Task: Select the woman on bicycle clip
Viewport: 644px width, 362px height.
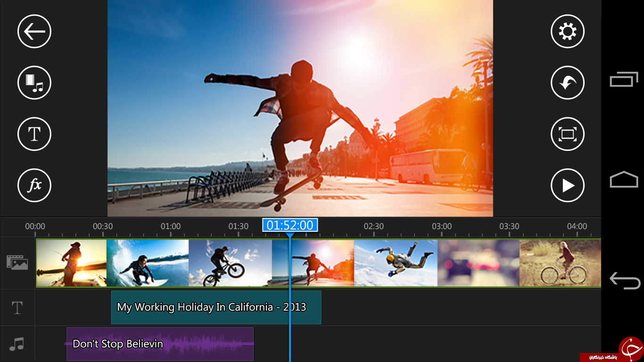Action: 560,263
